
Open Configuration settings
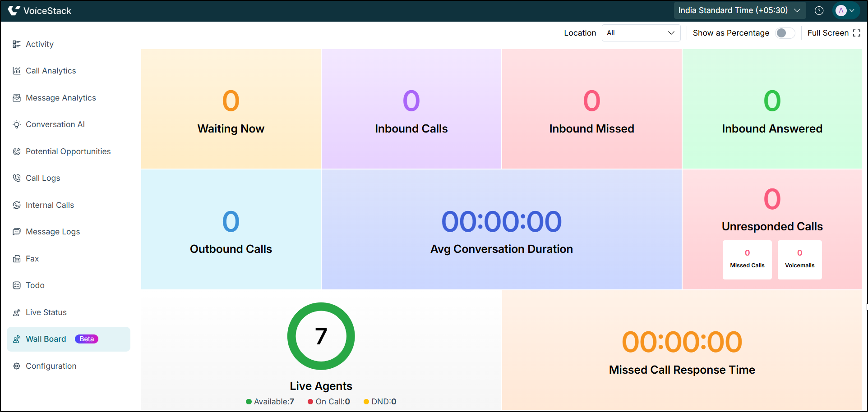[51, 366]
